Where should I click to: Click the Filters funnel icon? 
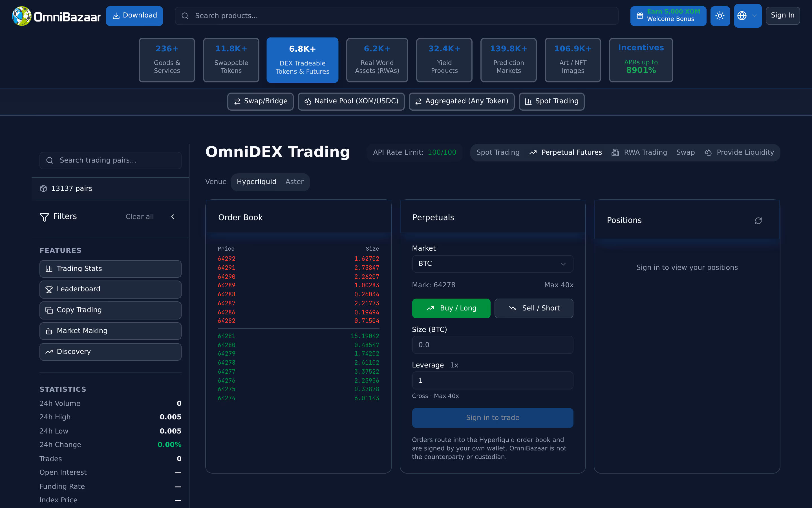(x=44, y=217)
